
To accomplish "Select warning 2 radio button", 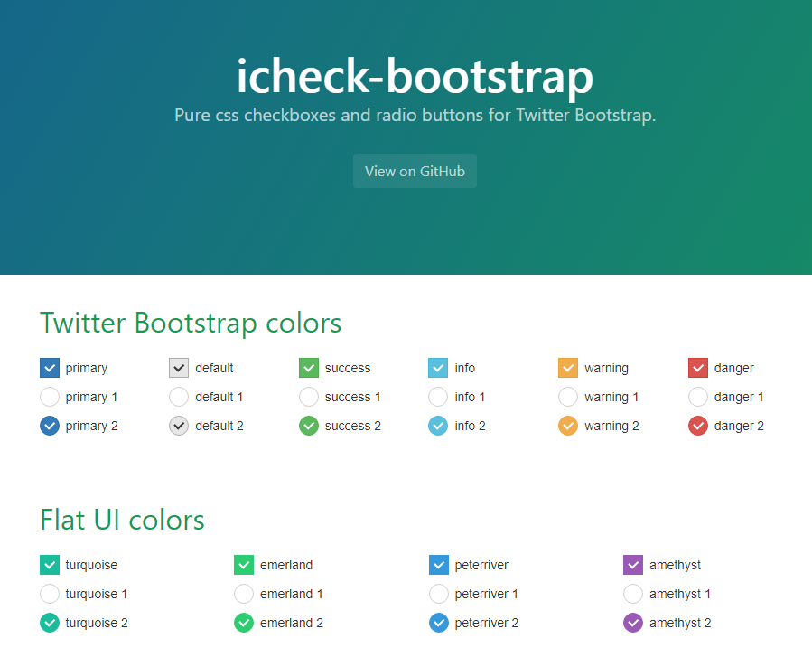I will tap(568, 426).
